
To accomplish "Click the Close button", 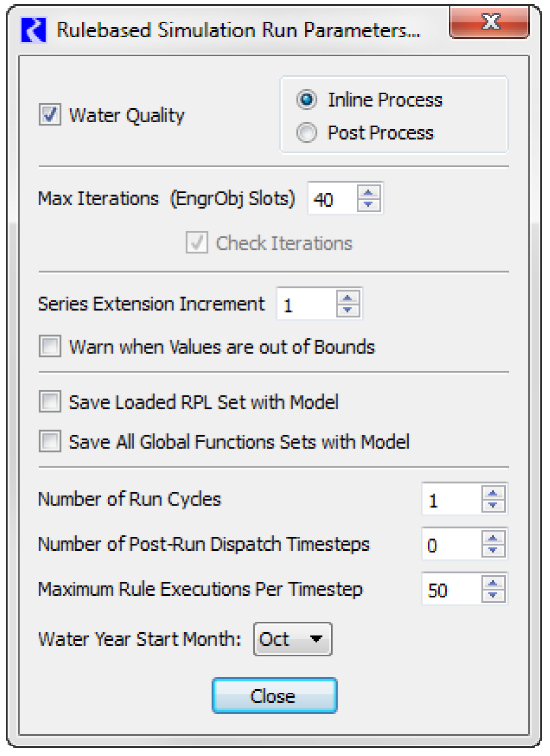I will click(x=275, y=696).
